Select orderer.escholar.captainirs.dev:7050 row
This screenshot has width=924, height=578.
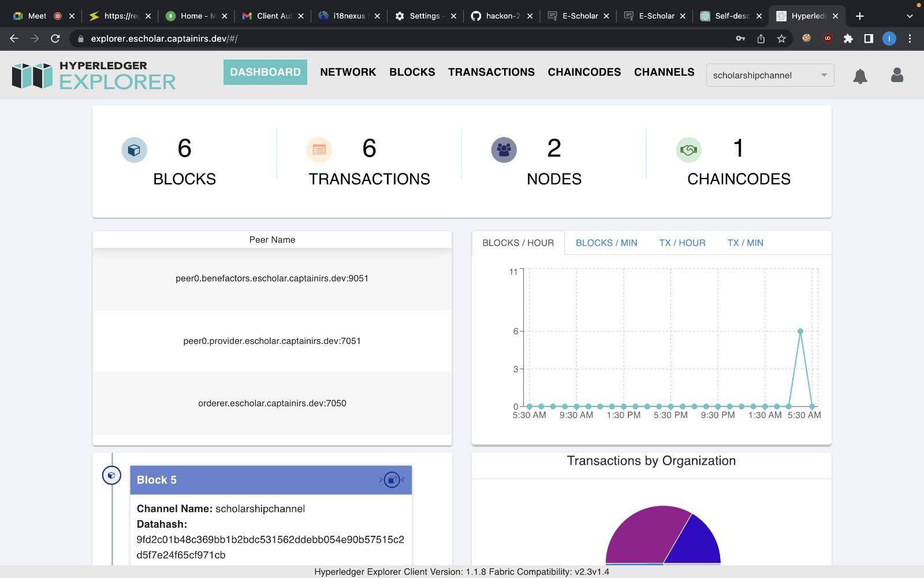point(272,403)
